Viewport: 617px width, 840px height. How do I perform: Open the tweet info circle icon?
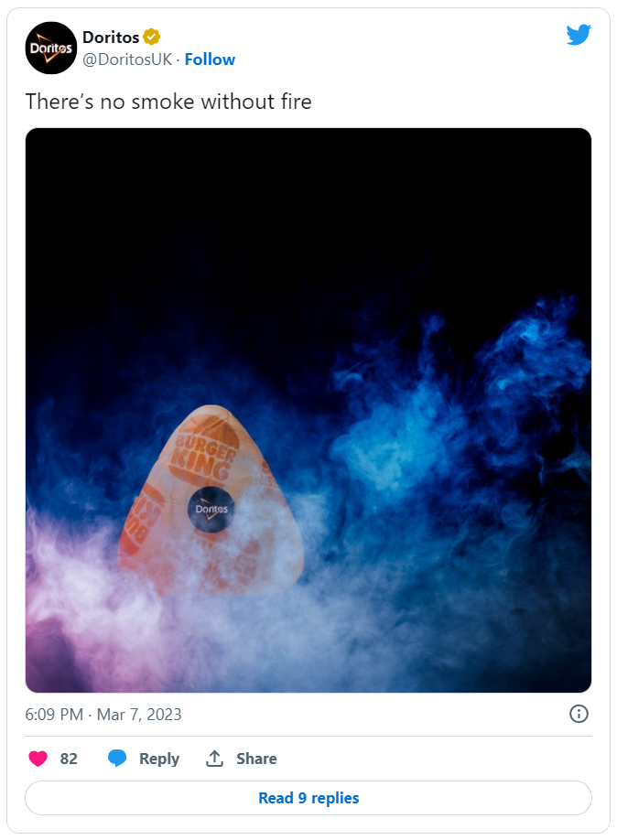point(579,714)
